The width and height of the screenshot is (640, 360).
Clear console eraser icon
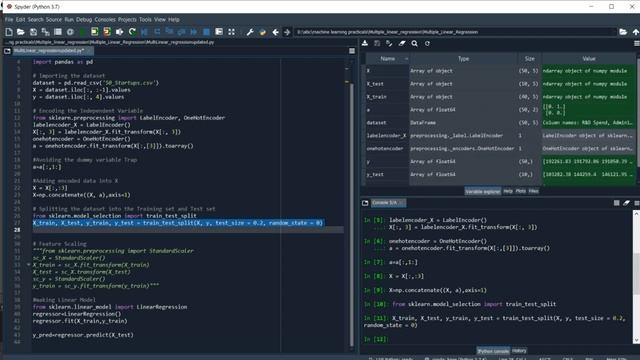point(626,203)
